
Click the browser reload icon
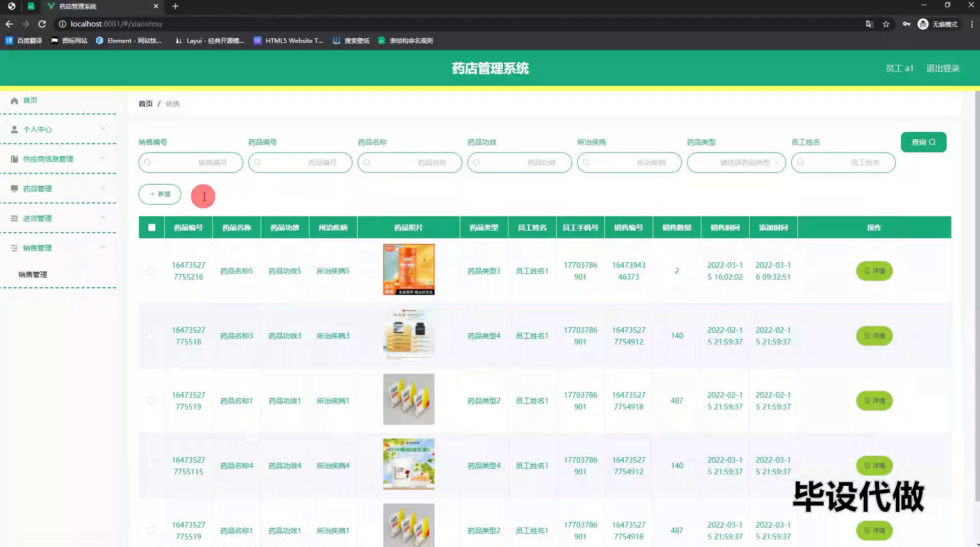42,24
